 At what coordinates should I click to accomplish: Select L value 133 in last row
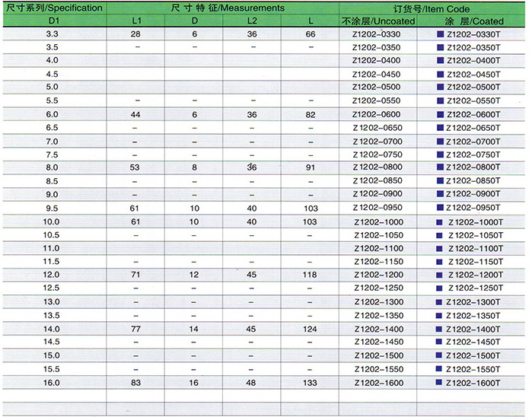pos(310,383)
